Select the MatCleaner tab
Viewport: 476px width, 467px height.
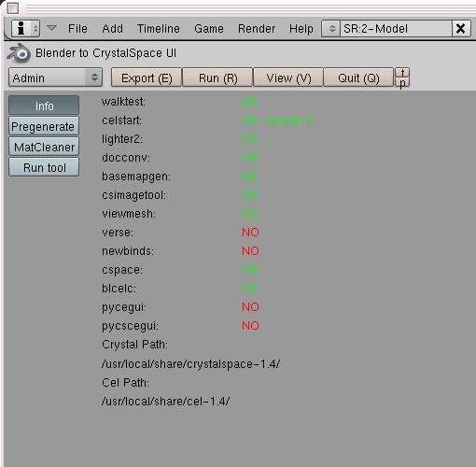point(44,147)
